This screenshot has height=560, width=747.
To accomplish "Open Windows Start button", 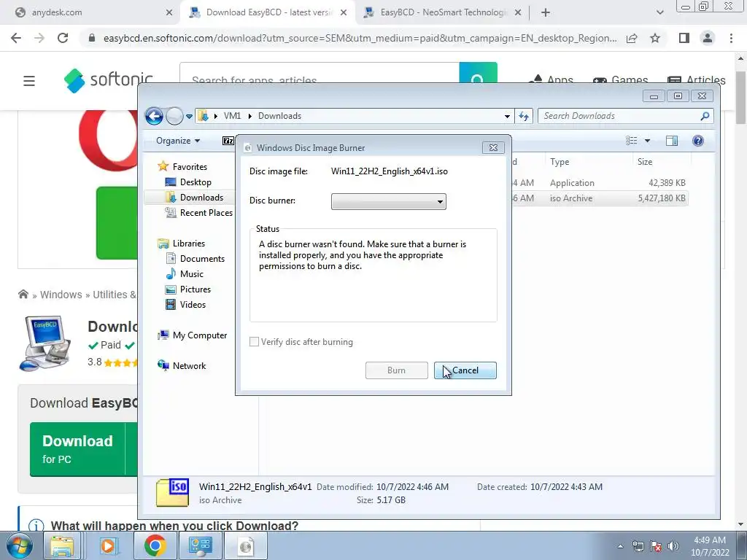I will click(x=19, y=545).
